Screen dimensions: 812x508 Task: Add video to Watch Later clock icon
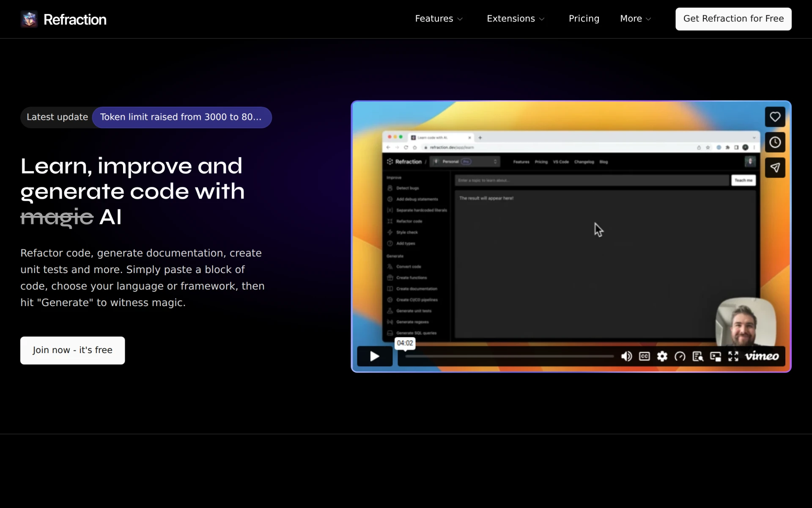tap(775, 142)
